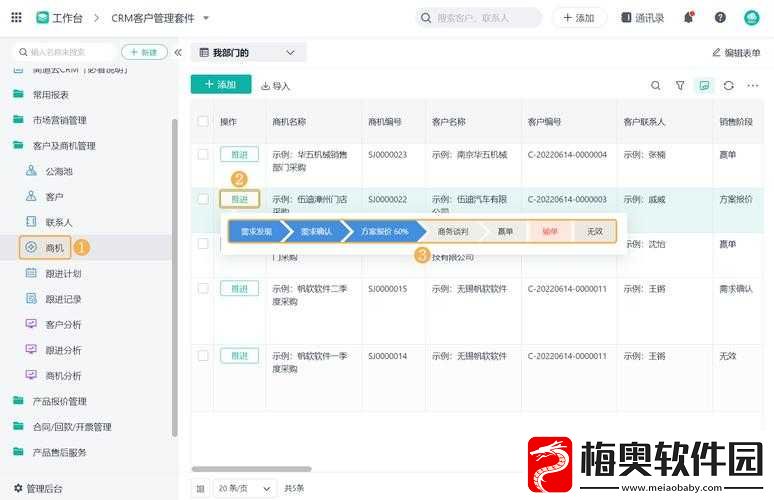Click the sidebar vertical scrollbar
This screenshot has height=500, width=774.
tap(174, 277)
